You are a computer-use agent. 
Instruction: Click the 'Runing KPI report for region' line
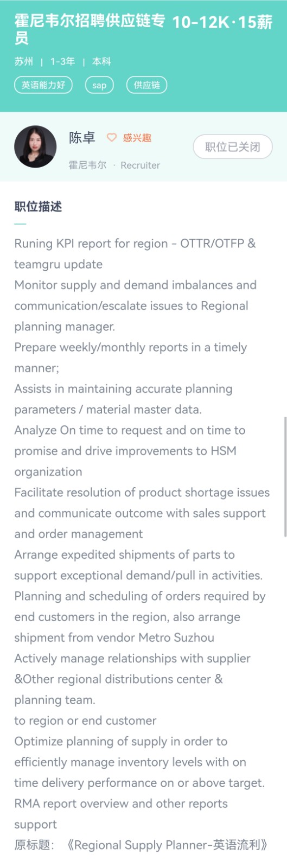point(135,244)
